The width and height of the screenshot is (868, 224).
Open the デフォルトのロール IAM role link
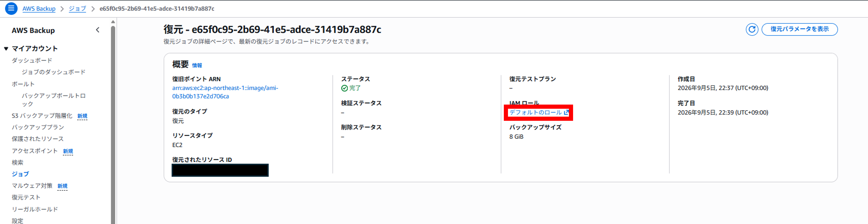click(539, 112)
